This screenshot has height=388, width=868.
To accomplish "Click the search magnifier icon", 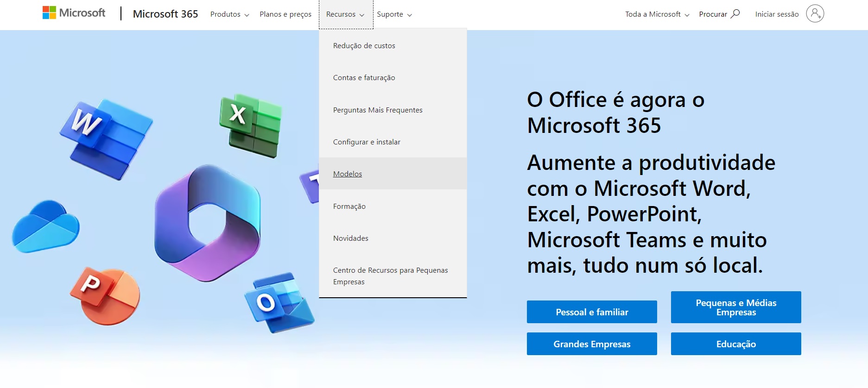I will click(x=735, y=14).
